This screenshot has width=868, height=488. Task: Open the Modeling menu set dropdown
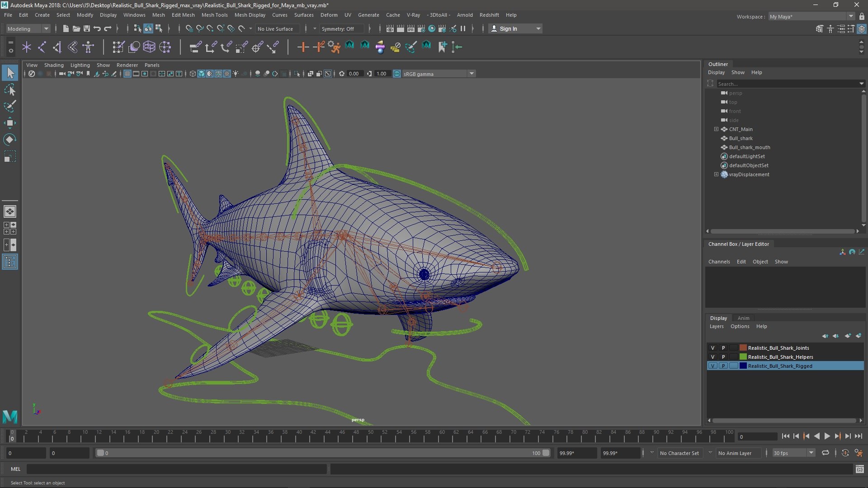coord(28,28)
